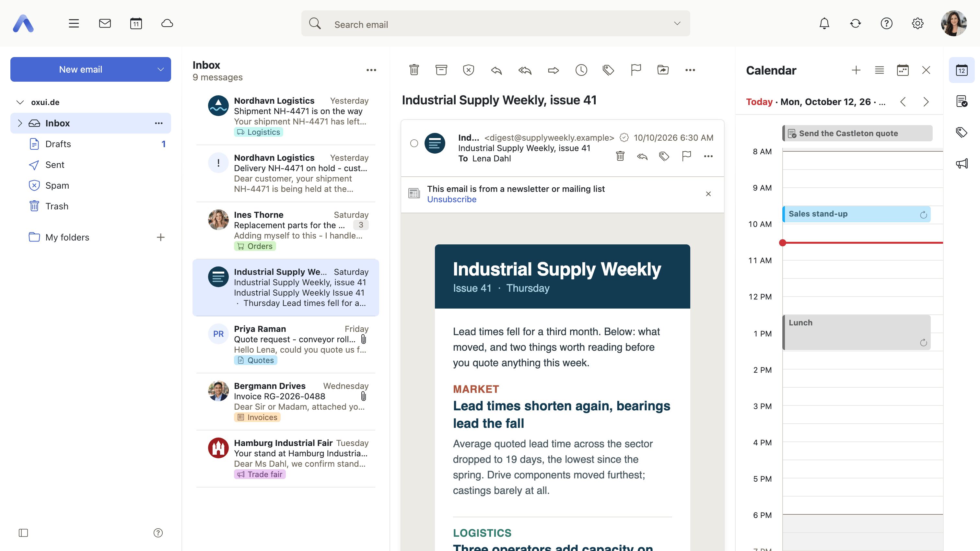
Task: Archive the open email
Action: [441, 70]
